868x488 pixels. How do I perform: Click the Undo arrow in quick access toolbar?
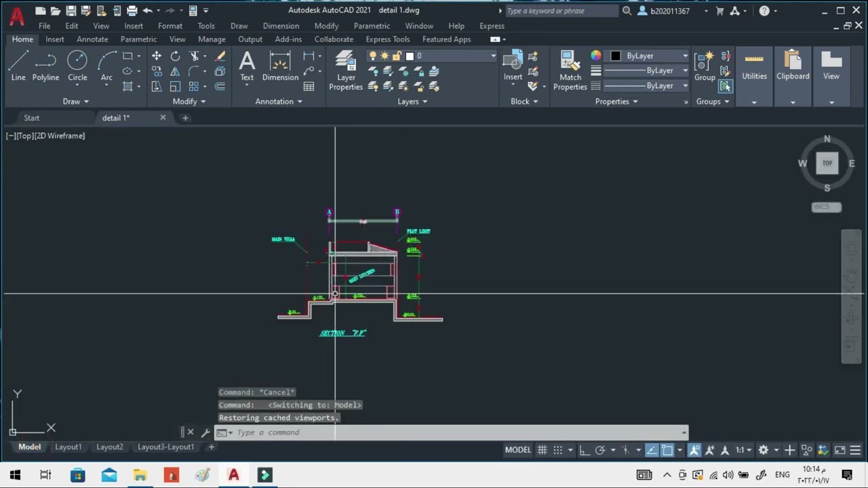point(147,11)
